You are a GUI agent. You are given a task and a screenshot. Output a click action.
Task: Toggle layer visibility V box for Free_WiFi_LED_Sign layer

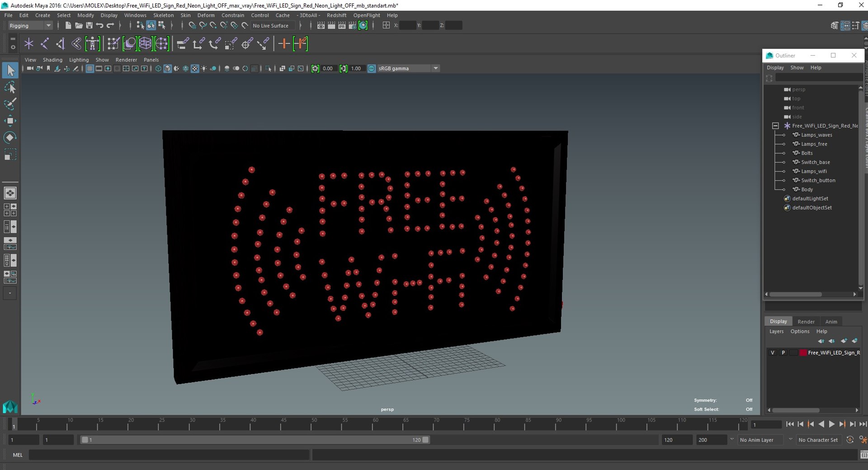click(772, 353)
